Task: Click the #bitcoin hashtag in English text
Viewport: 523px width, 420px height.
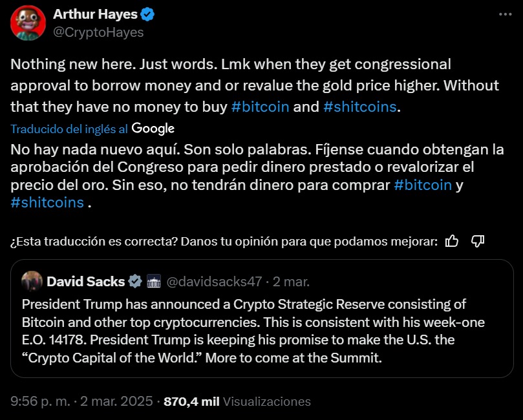Action: [x=260, y=107]
